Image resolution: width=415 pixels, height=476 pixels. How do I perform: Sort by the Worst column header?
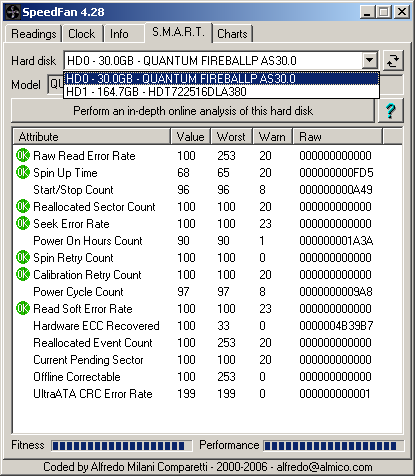[231, 137]
